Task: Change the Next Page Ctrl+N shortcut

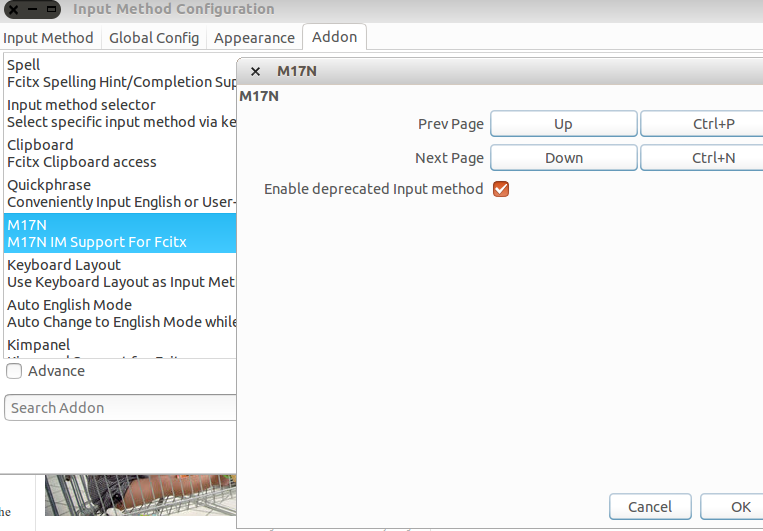Action: tap(702, 158)
